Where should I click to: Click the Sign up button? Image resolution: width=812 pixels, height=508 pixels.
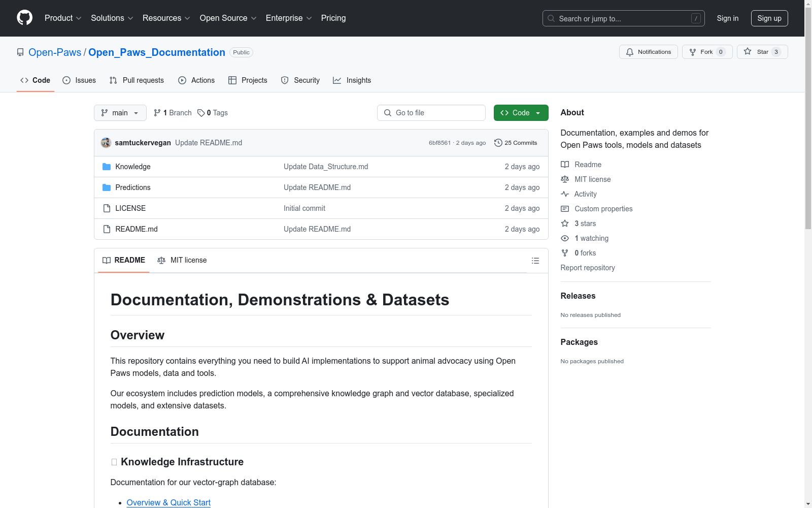(x=769, y=18)
